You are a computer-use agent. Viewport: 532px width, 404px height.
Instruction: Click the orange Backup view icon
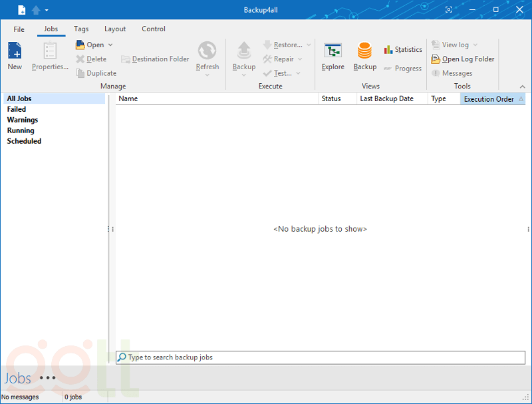(x=364, y=51)
